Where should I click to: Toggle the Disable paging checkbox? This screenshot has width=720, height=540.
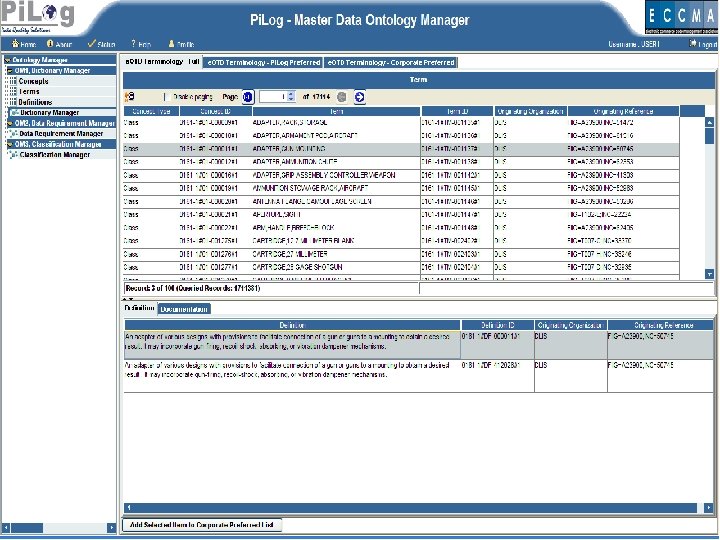click(167, 97)
